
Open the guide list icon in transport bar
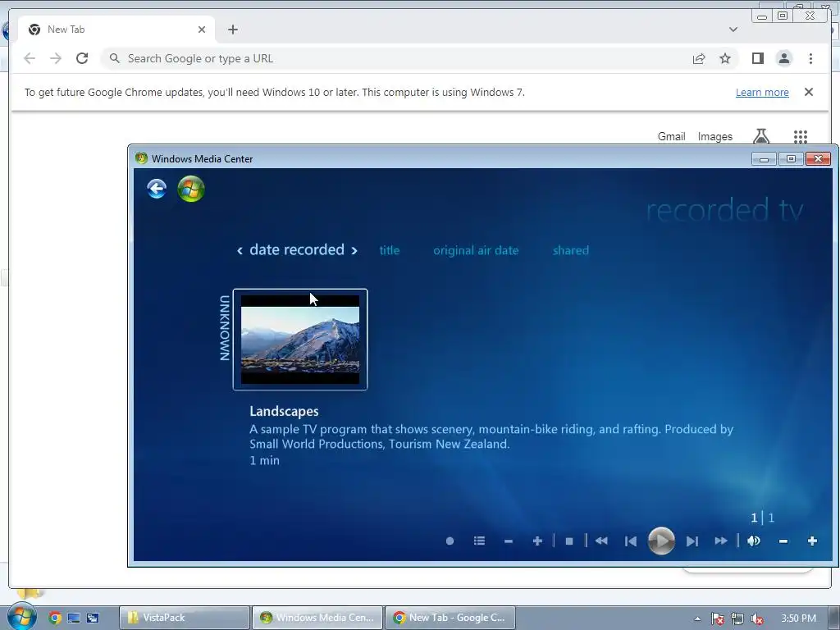click(x=479, y=541)
